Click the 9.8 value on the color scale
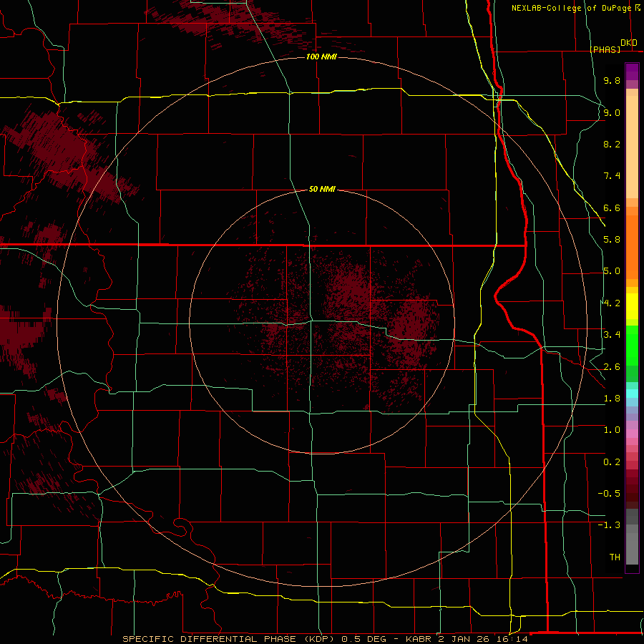Screen dimensions: 644x644 pyautogui.click(x=612, y=80)
